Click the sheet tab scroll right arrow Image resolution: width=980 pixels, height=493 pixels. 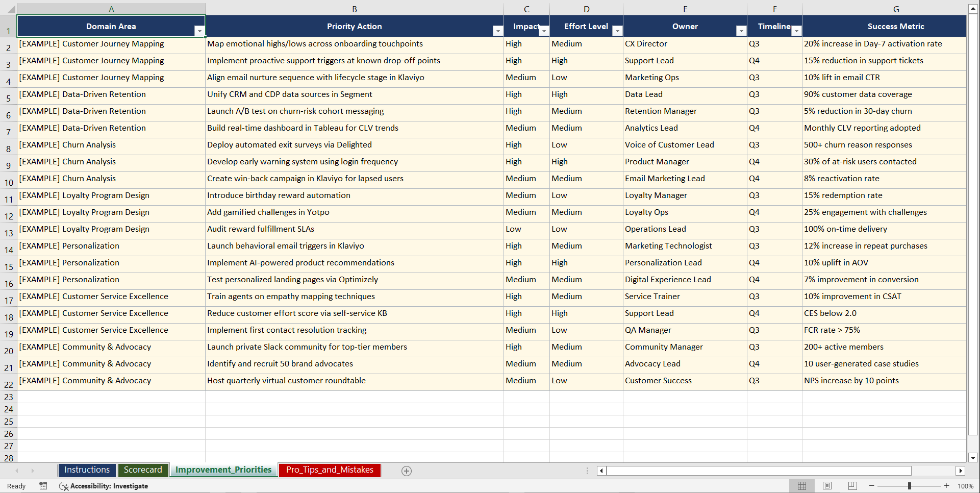33,471
